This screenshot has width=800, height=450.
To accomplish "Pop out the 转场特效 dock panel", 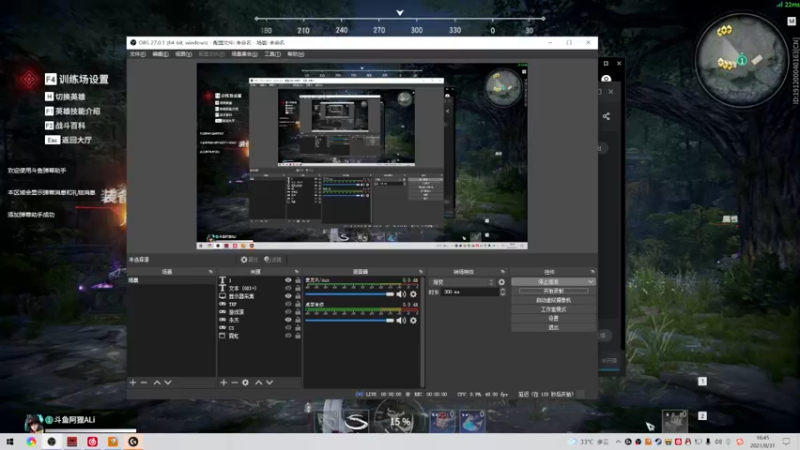I will tap(503, 272).
